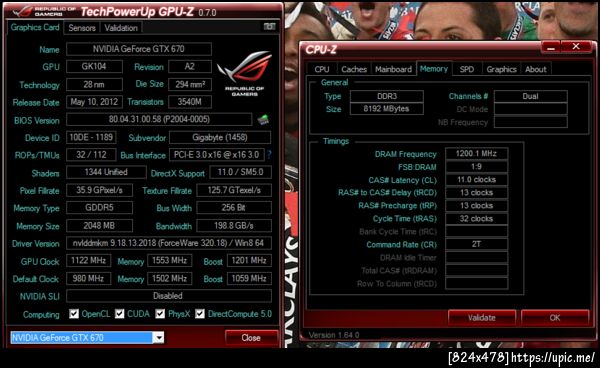Click the 35.9 GPixel/s Pixel Fillrate
600x368 pixels.
(x=99, y=190)
